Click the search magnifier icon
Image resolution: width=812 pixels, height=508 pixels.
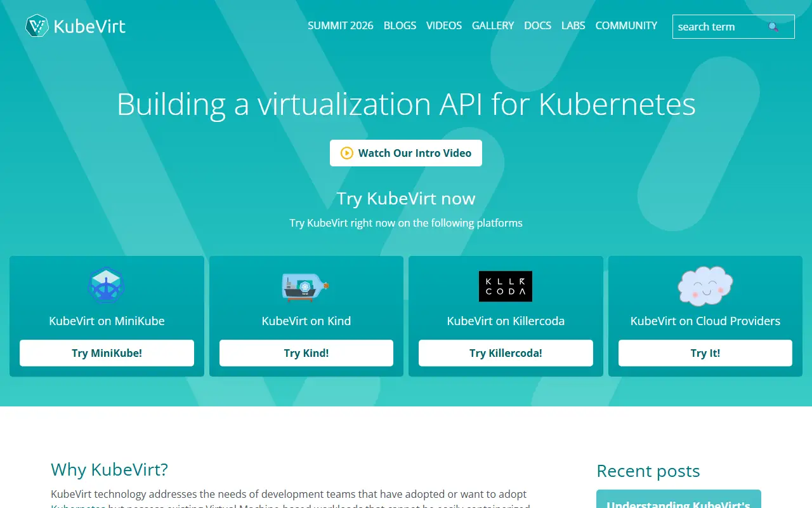point(773,27)
